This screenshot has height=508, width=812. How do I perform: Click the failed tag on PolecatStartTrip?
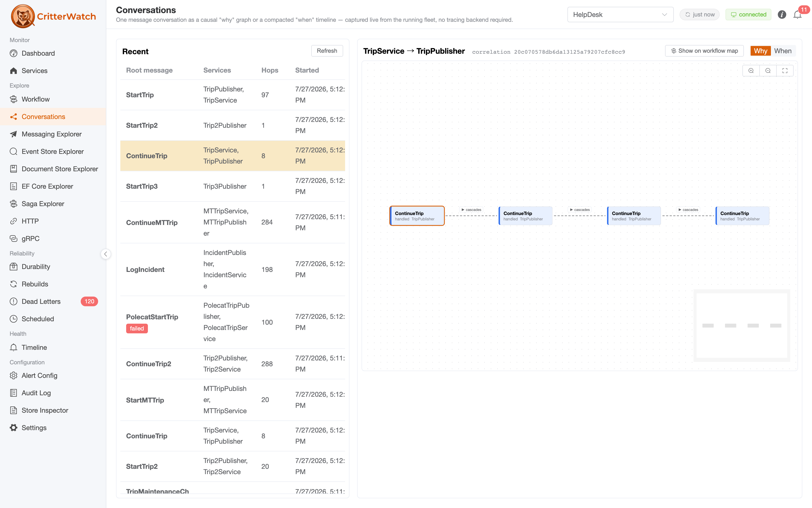click(x=137, y=328)
